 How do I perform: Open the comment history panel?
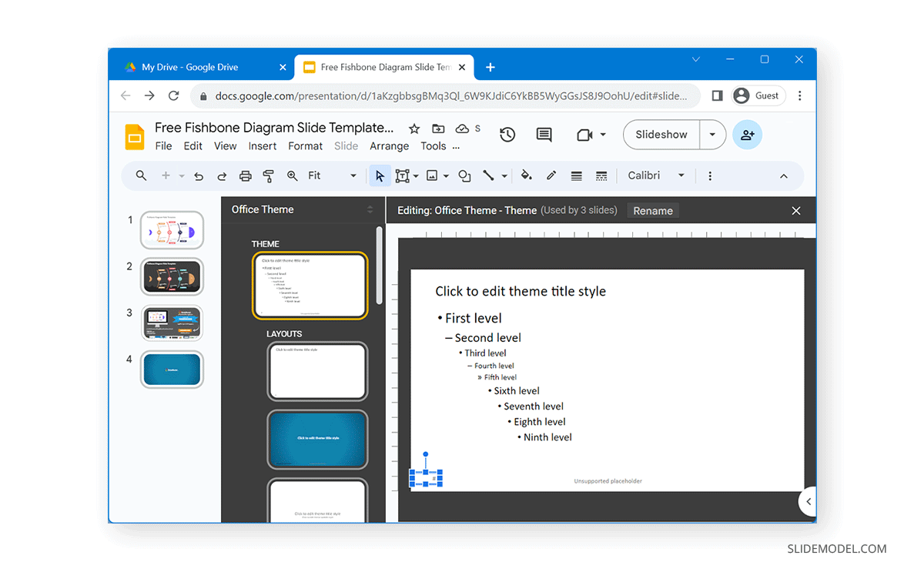pos(544,134)
